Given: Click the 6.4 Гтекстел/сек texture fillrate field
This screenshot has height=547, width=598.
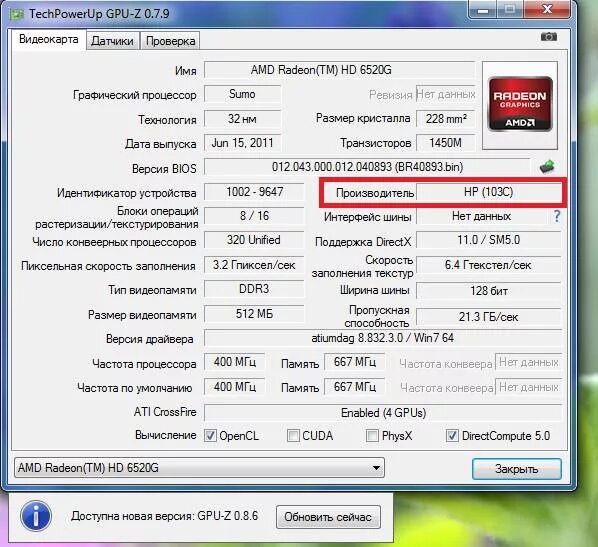Looking at the screenshot, I should click(489, 265).
